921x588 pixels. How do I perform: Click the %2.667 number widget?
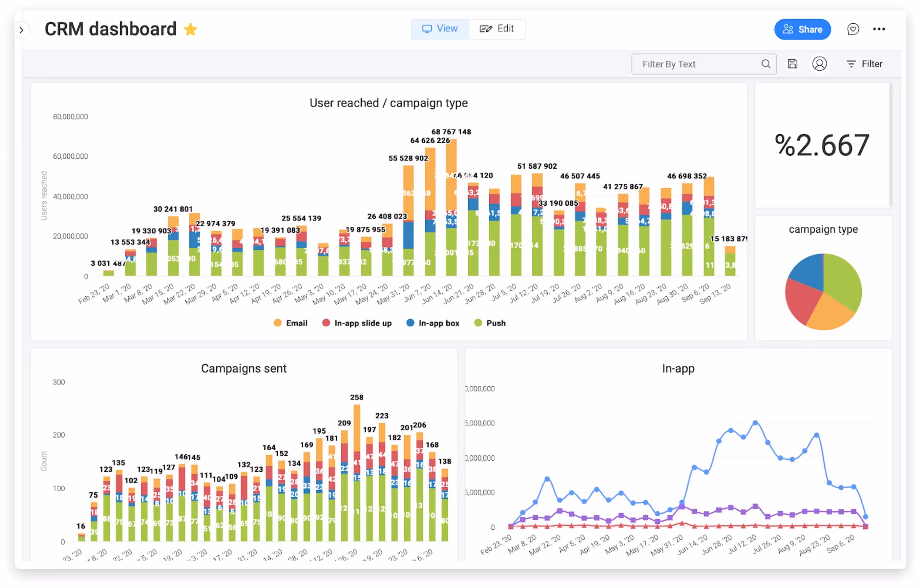822,145
